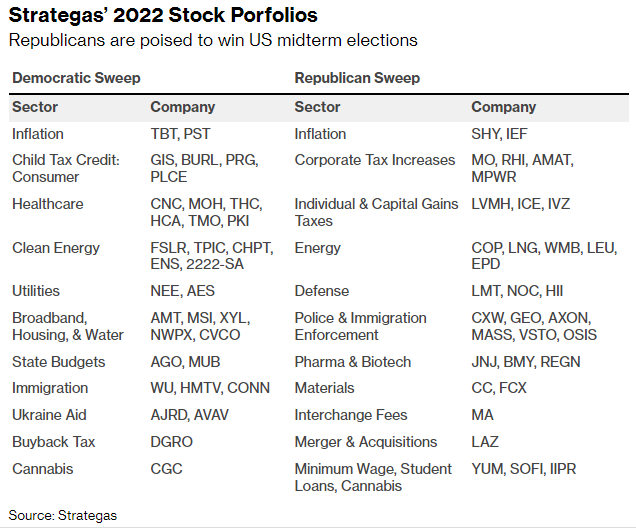
Task: Select the Clean Energy sector cell
Action: 56,248
